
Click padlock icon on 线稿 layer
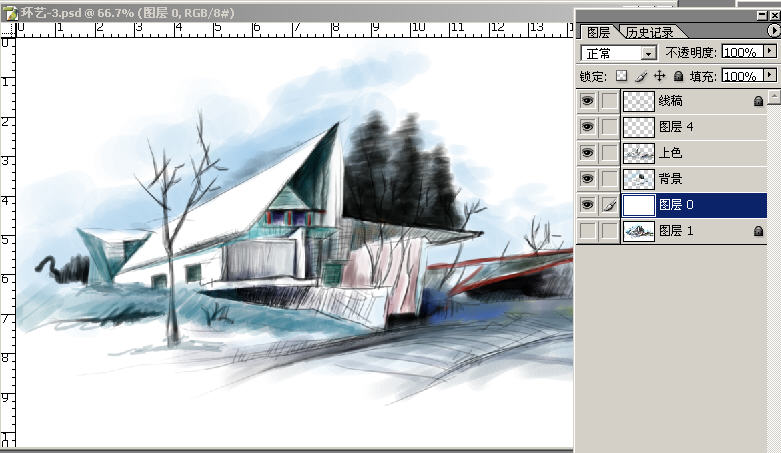[x=758, y=101]
